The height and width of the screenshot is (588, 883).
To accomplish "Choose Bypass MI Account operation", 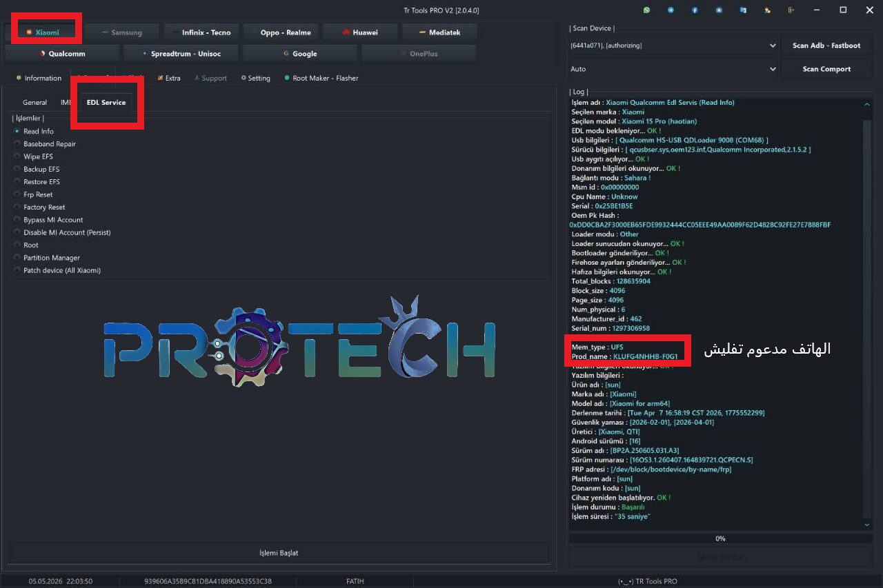I will point(48,220).
